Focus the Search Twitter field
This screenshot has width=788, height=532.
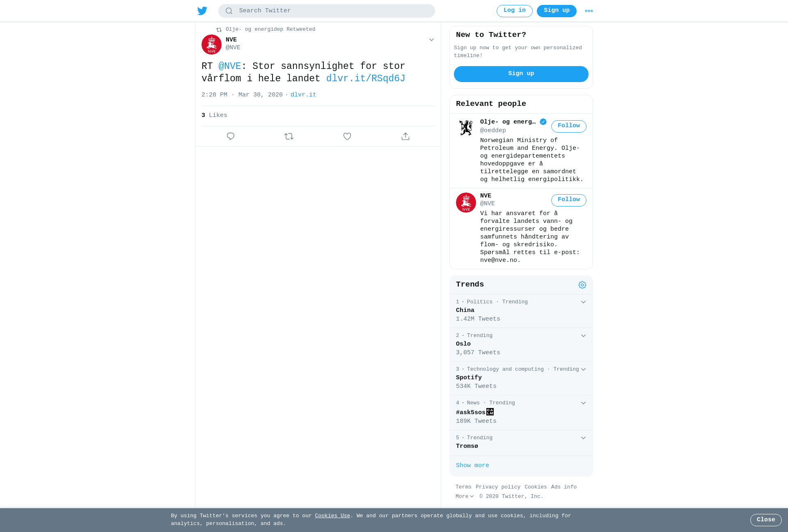327,11
